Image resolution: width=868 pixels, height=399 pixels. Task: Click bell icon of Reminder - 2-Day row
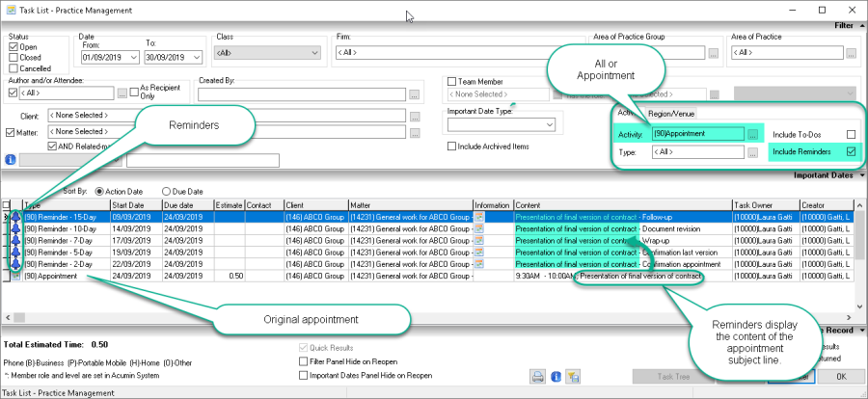pyautogui.click(x=16, y=264)
